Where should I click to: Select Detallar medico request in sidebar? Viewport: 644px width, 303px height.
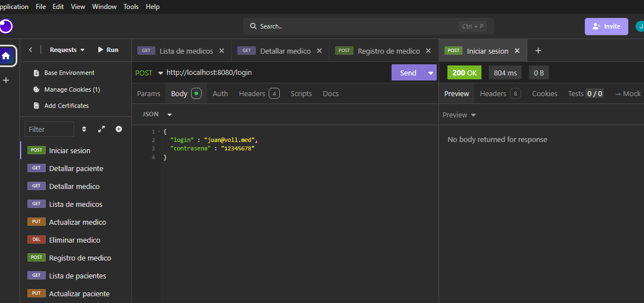tap(75, 186)
